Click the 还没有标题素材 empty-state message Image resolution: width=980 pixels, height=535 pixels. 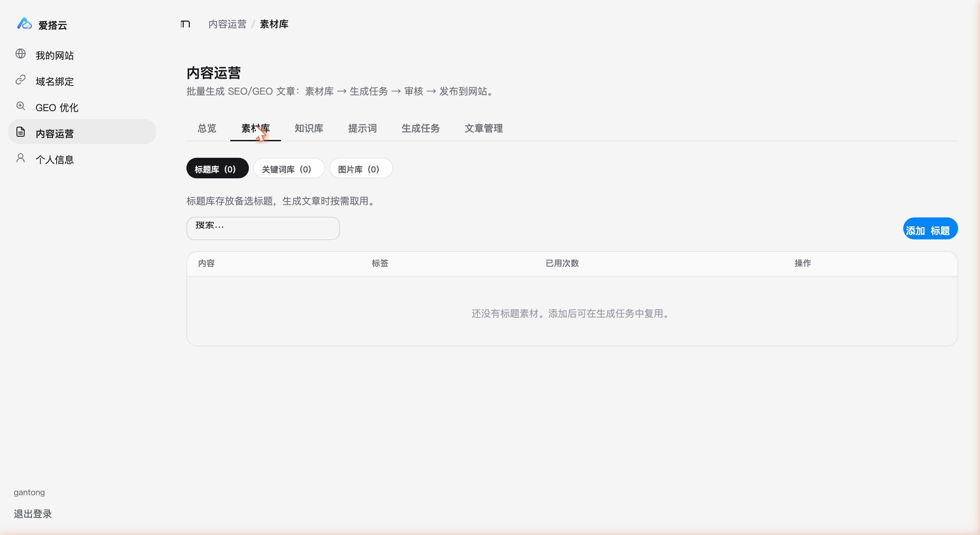tap(572, 314)
